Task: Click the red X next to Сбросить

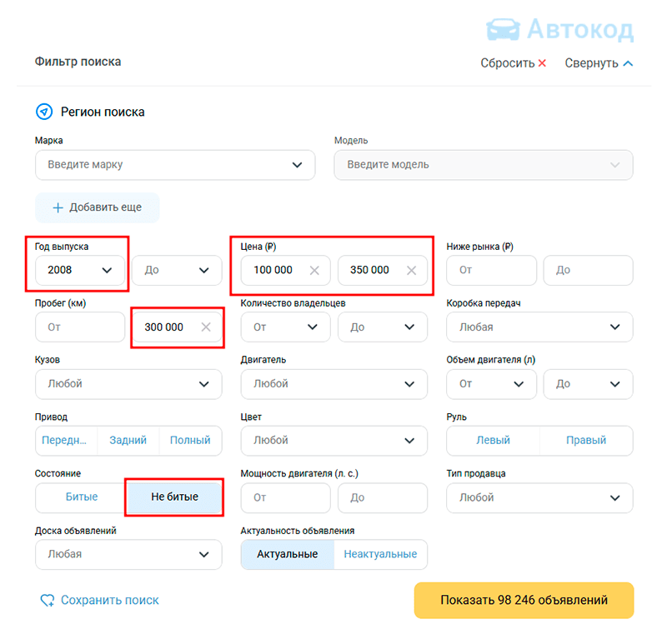Action: tap(542, 63)
